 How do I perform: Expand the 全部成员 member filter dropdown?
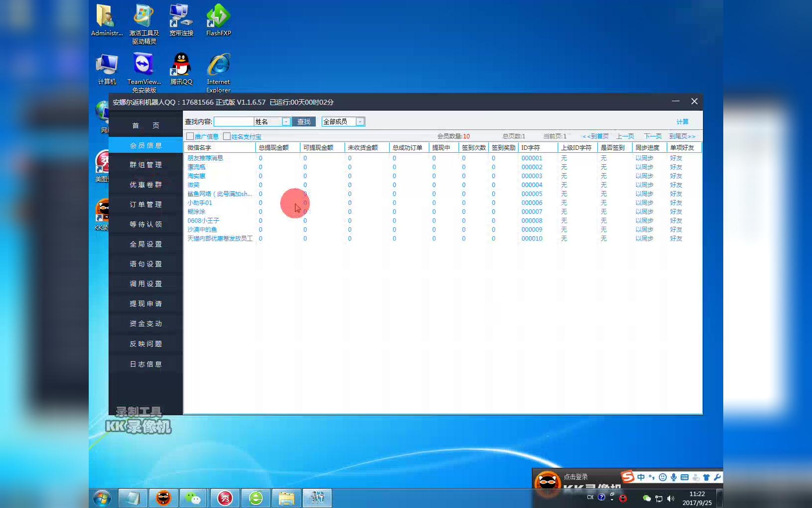pyautogui.click(x=360, y=122)
